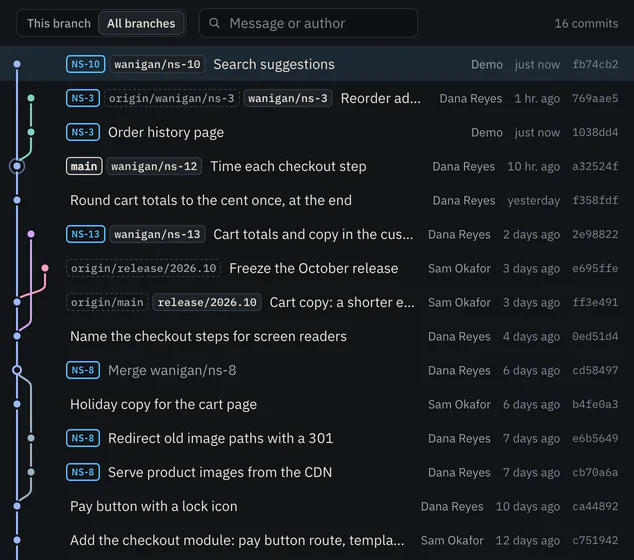The height and width of the screenshot is (560, 634).
Task: Click commit hash fb74cb2
Action: (595, 64)
